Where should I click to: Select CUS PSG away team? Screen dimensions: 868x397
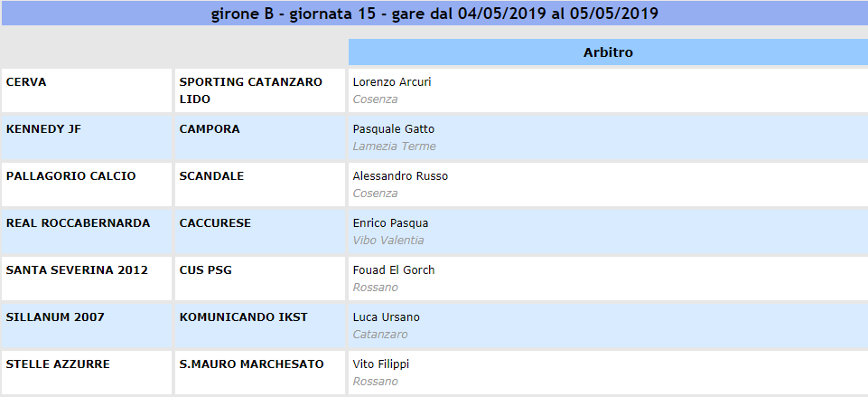click(207, 270)
